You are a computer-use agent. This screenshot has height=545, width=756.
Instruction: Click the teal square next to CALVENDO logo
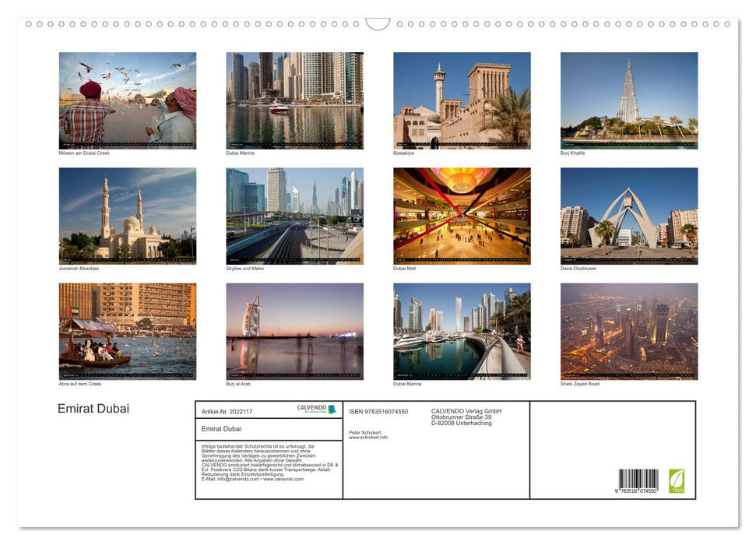(x=331, y=409)
